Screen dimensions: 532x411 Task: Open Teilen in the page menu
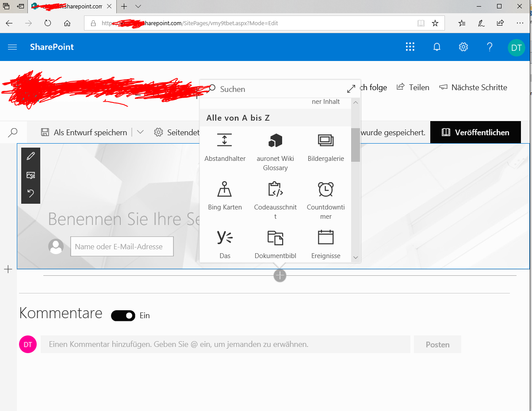[413, 88]
